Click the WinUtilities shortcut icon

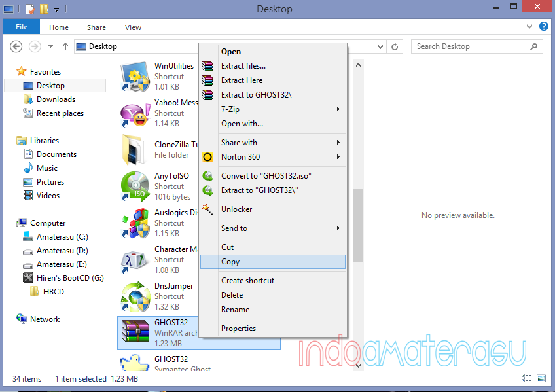(x=135, y=76)
